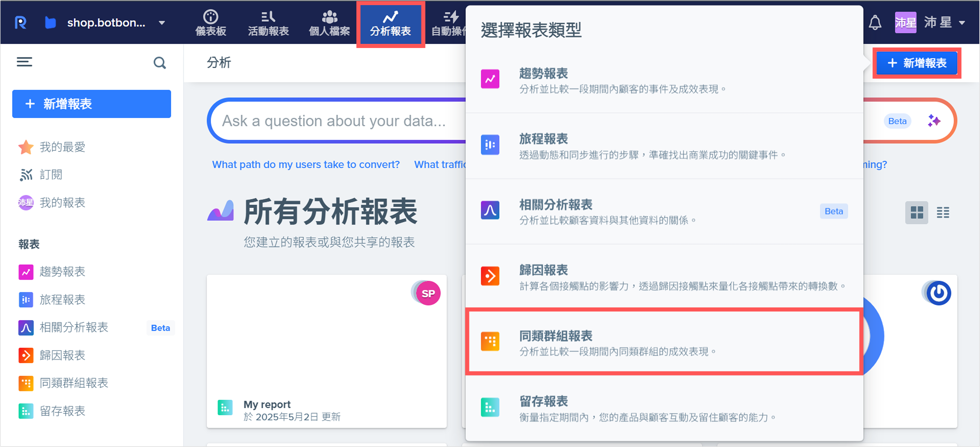Image resolution: width=980 pixels, height=447 pixels.
Task: Click 'What path do my users take to convert?'
Action: [306, 164]
